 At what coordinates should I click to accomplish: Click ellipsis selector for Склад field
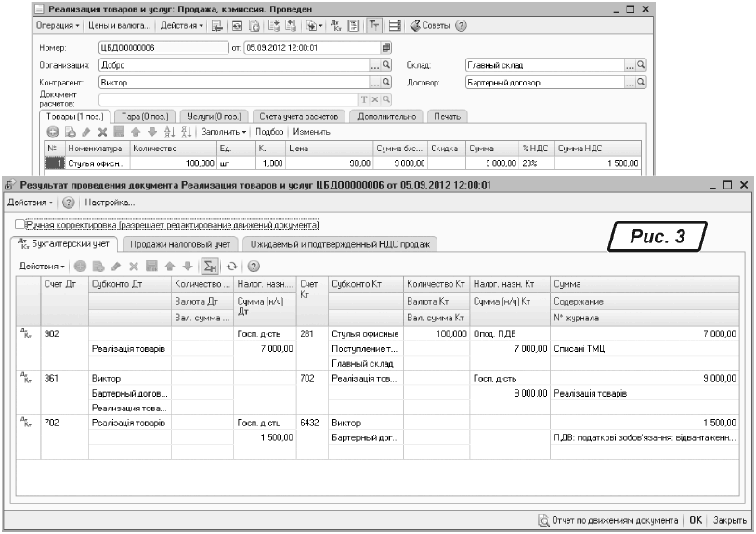pos(629,66)
